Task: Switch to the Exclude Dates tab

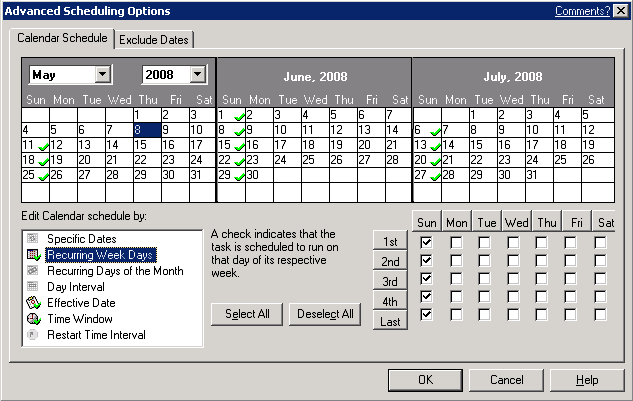Action: 154,40
